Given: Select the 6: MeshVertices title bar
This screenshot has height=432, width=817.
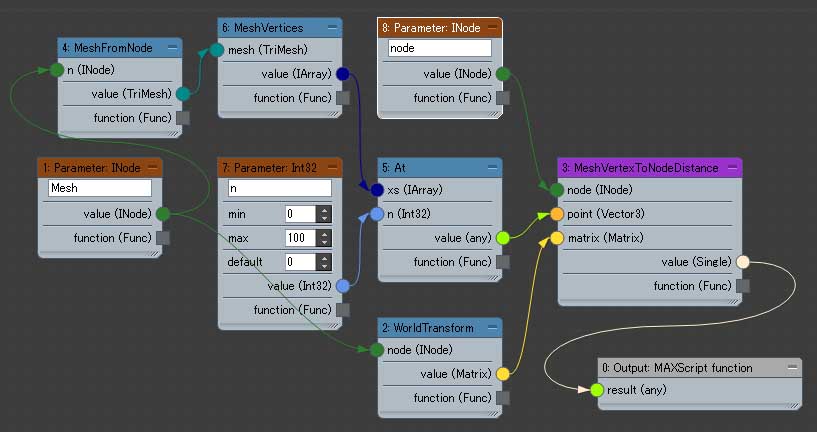Looking at the screenshot, I should click(280, 28).
